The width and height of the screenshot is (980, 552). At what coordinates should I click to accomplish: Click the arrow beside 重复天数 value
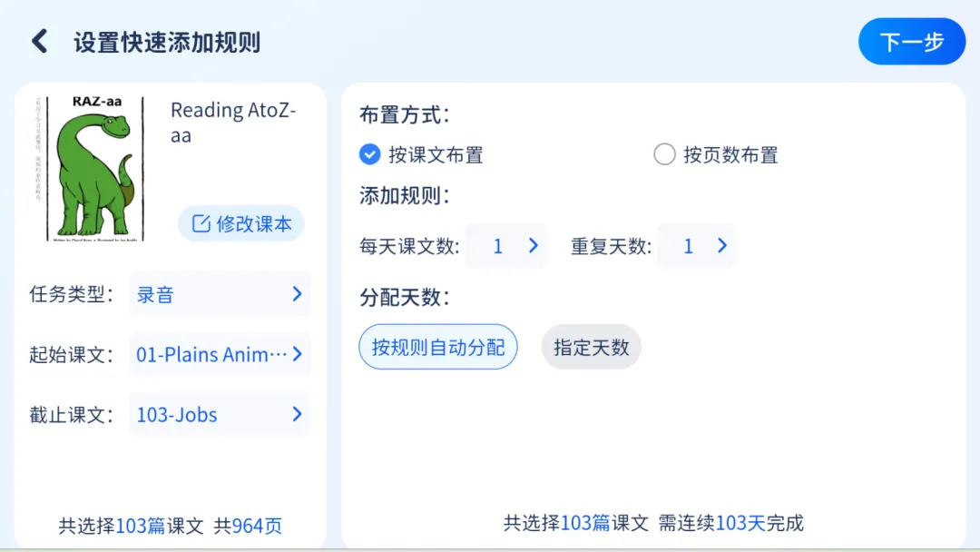click(722, 246)
